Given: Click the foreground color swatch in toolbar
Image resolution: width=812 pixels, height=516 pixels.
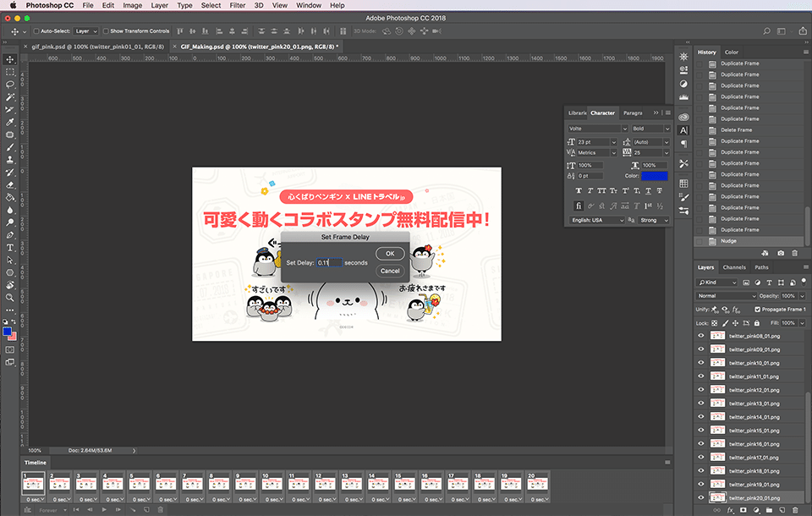Looking at the screenshot, I should point(7,332).
